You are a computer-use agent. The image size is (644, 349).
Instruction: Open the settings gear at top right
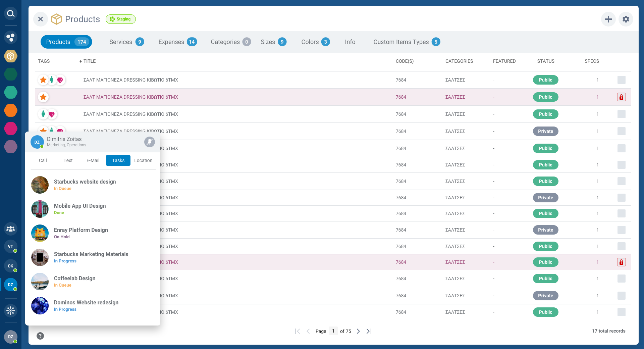pyautogui.click(x=625, y=19)
